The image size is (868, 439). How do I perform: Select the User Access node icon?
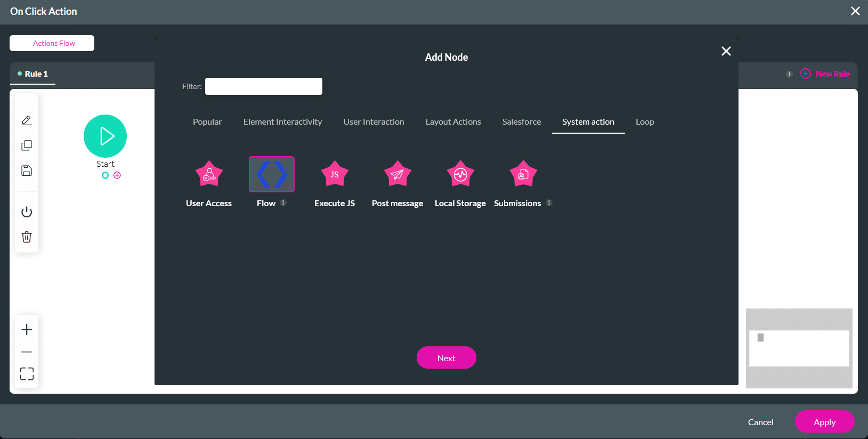209,174
